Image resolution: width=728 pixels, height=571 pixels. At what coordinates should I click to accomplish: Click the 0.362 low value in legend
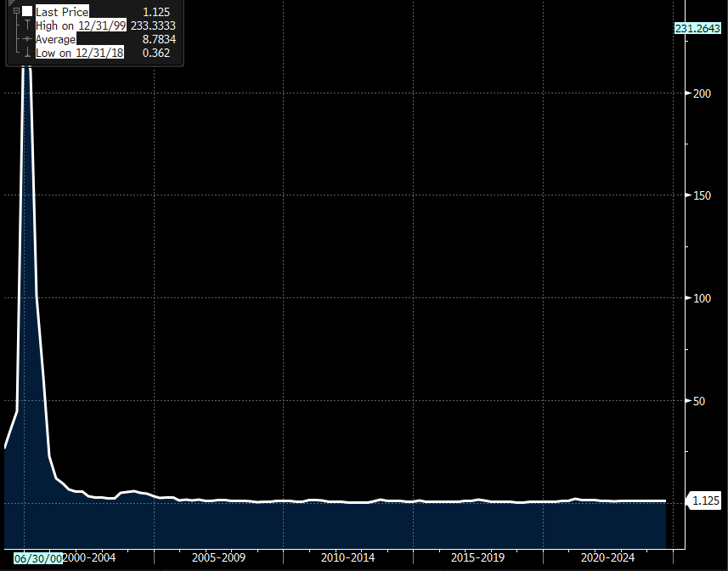click(x=156, y=53)
